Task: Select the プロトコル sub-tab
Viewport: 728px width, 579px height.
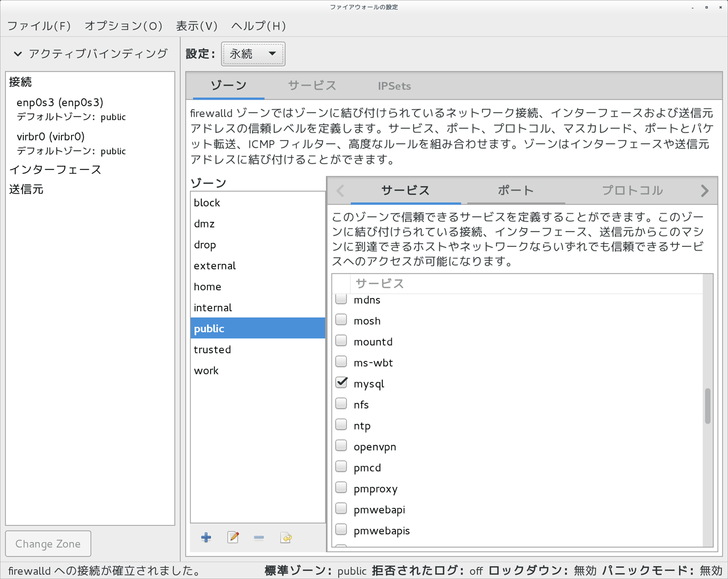Action: pyautogui.click(x=632, y=191)
